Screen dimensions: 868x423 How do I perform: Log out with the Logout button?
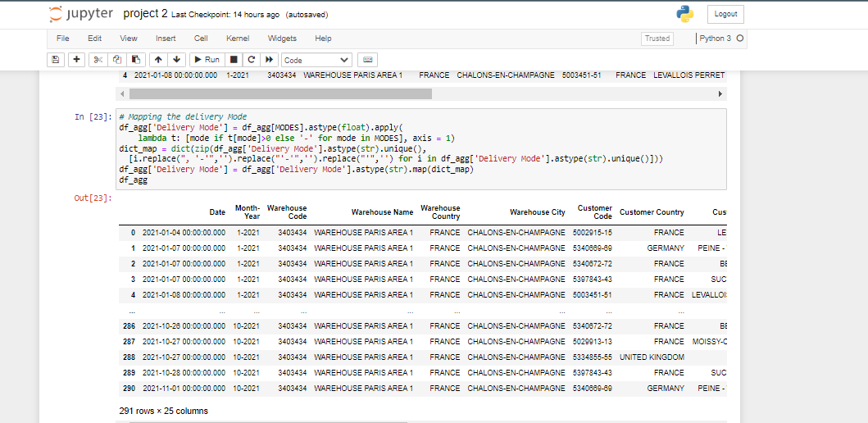(725, 15)
